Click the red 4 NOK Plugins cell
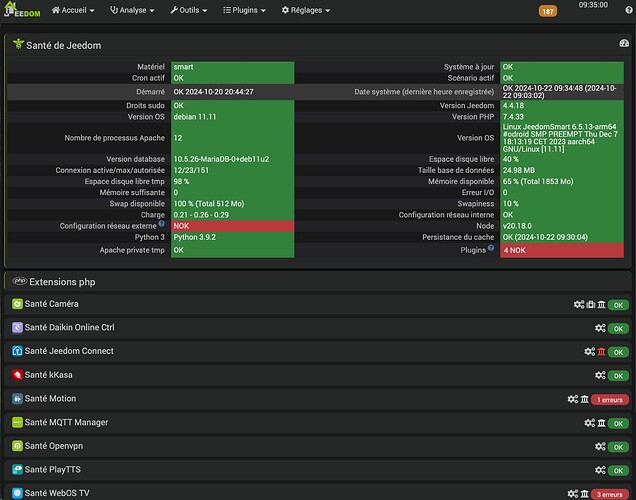This screenshot has width=636, height=500. [562, 250]
